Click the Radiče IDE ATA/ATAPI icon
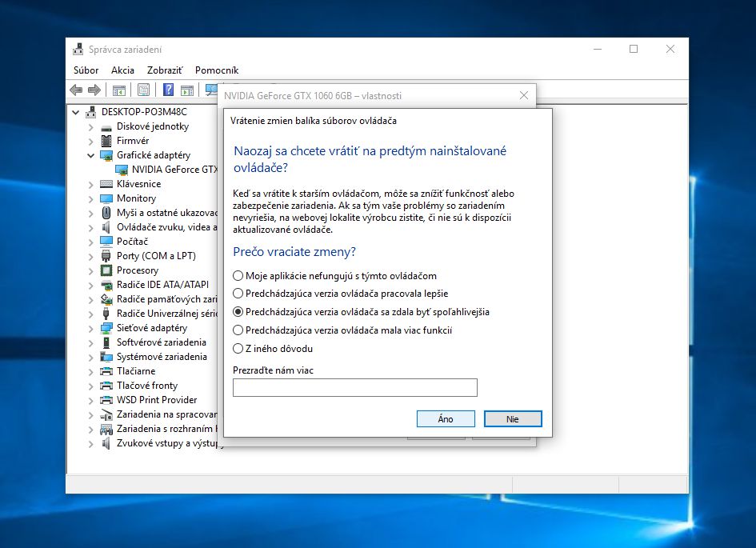Screen dimensions: 756x548 (x=106, y=285)
